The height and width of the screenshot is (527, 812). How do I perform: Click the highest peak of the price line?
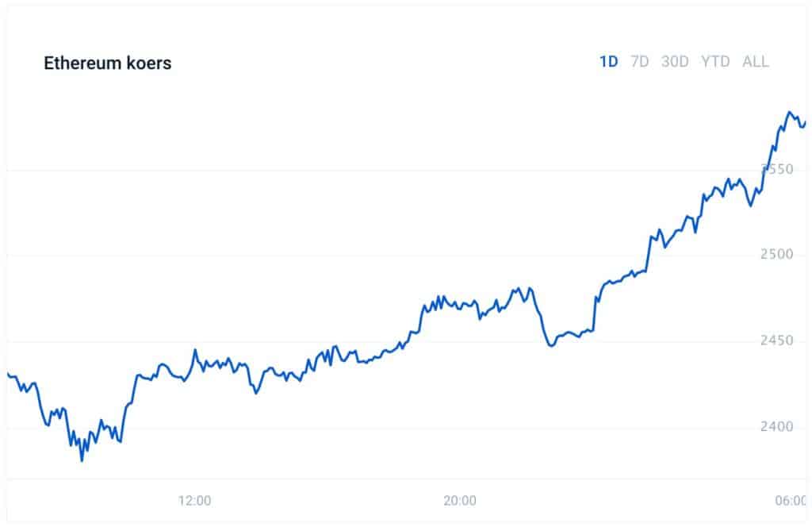pos(789,112)
